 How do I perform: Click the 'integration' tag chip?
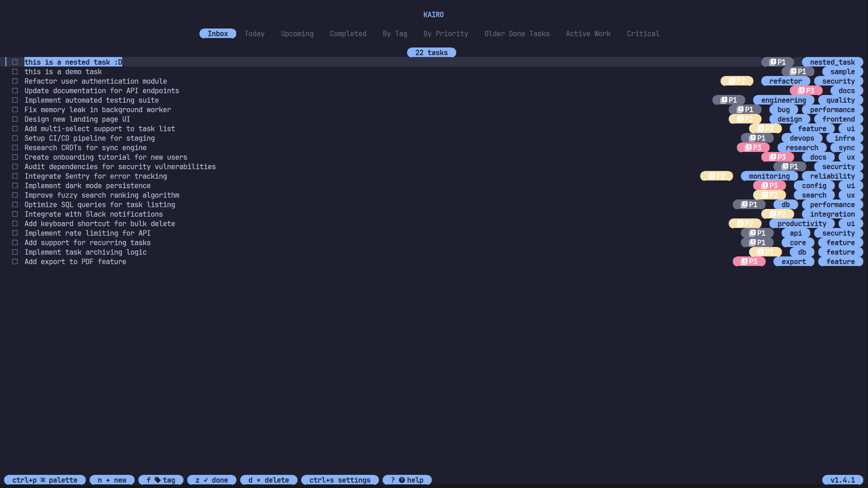tap(832, 214)
